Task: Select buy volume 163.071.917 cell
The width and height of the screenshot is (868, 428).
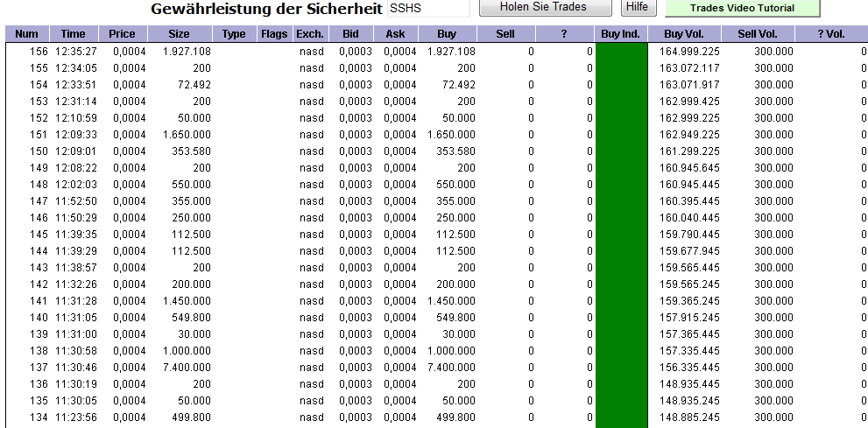Action: [689, 85]
